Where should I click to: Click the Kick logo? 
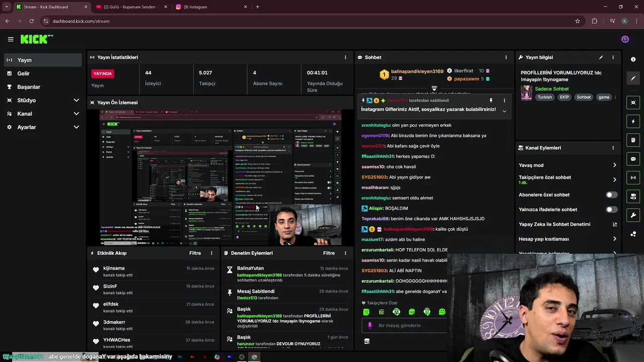[36, 39]
